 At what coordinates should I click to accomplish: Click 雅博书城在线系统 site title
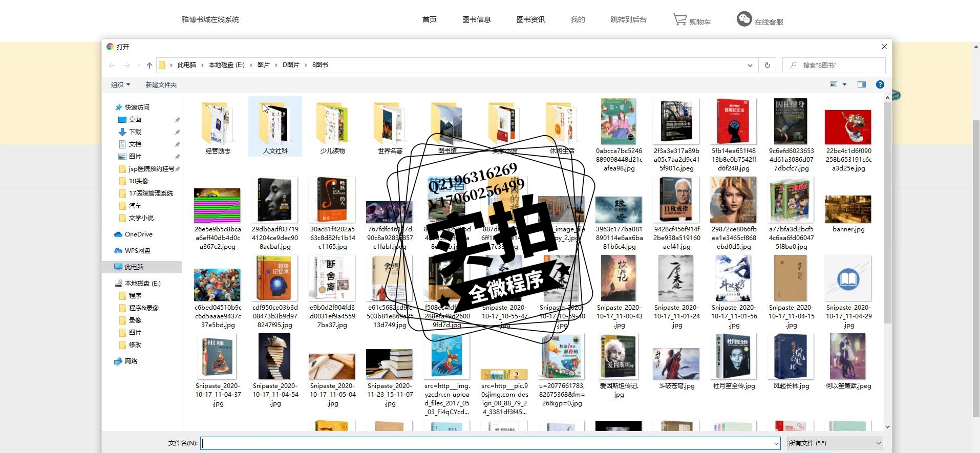coord(210,19)
